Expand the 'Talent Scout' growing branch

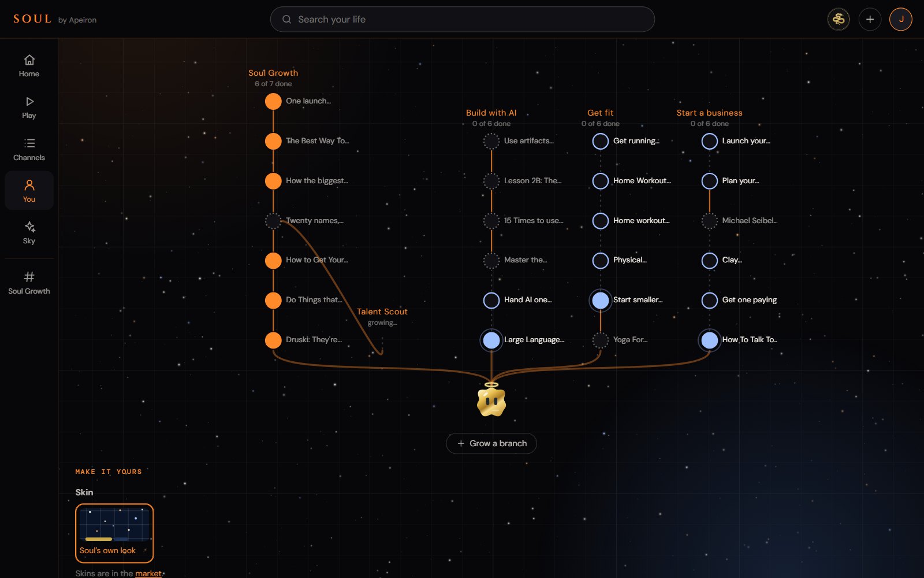pyautogui.click(x=382, y=312)
